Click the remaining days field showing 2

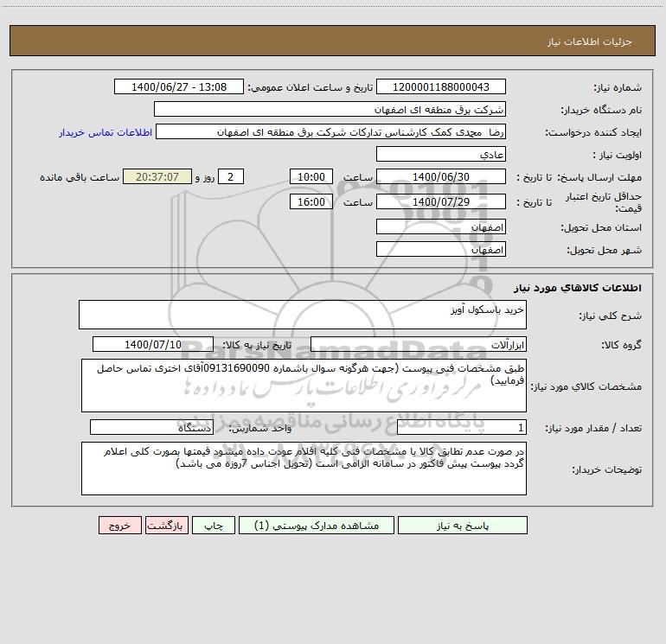tap(231, 176)
